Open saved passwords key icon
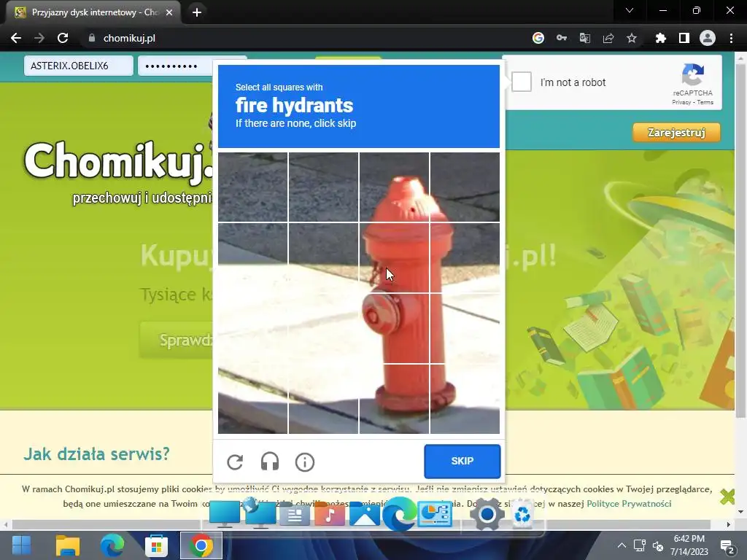This screenshot has width=747, height=560. click(562, 38)
